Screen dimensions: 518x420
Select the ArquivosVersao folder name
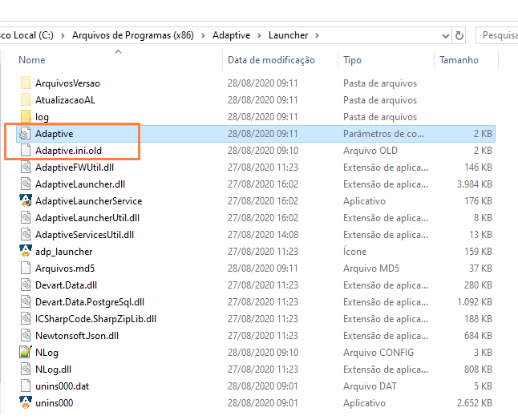click(x=67, y=83)
